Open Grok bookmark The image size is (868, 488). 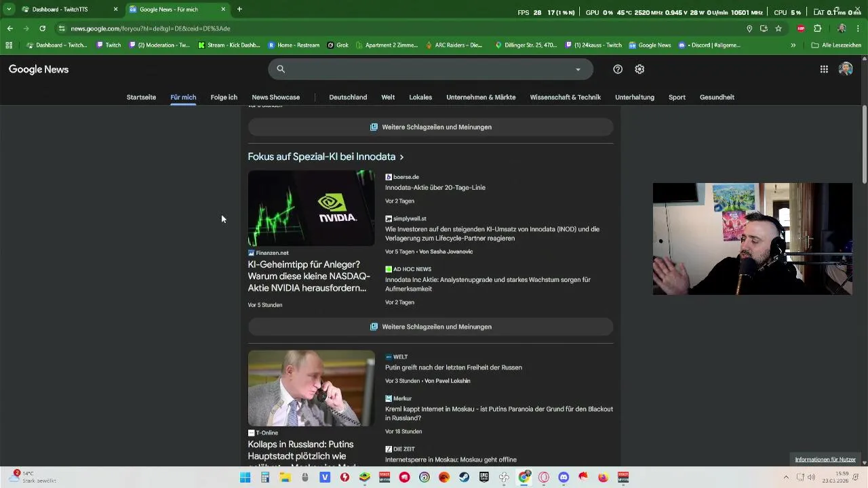(x=338, y=45)
